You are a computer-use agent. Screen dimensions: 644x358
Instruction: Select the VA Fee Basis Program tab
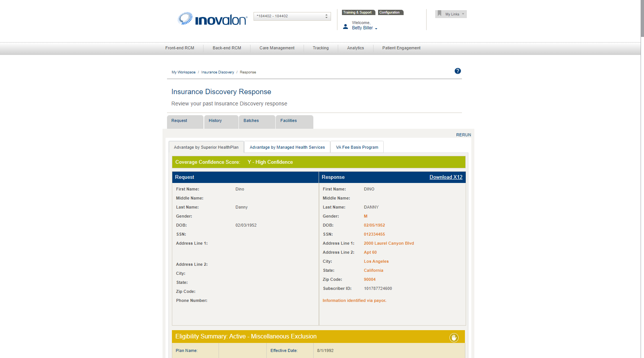(357, 147)
